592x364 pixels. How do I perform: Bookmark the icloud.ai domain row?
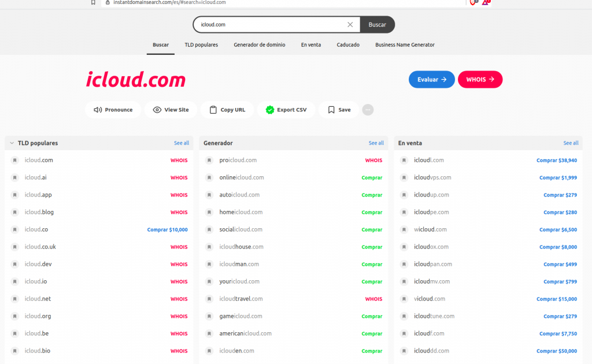(x=14, y=177)
